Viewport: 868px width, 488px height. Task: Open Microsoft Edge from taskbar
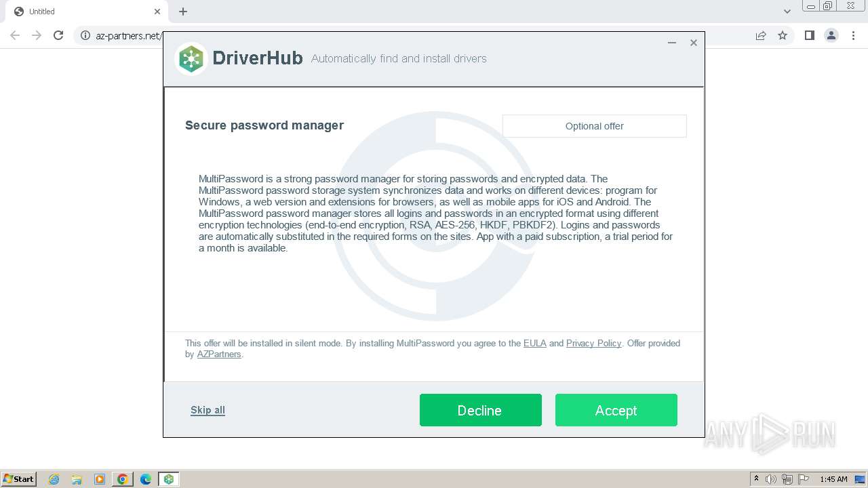(145, 479)
